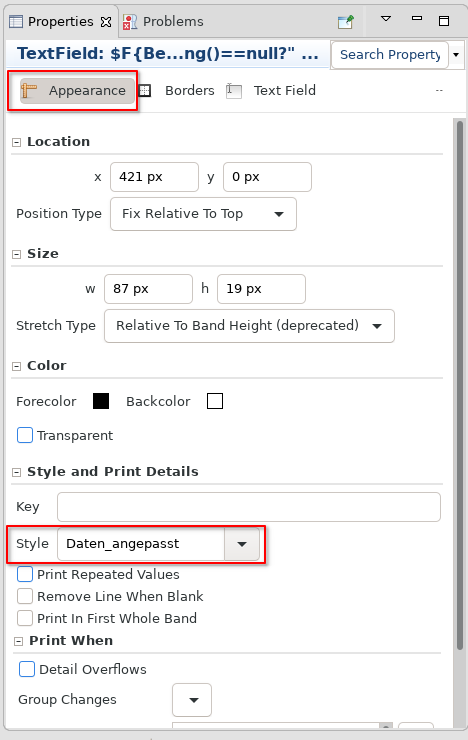Expand the Style combo box arrow
This screenshot has height=740, width=468.
[x=242, y=544]
